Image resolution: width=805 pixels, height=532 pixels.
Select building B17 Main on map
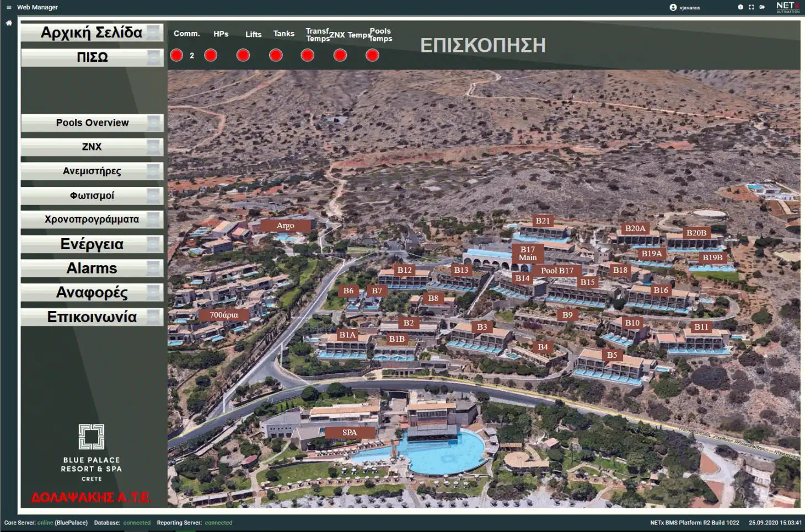click(528, 254)
